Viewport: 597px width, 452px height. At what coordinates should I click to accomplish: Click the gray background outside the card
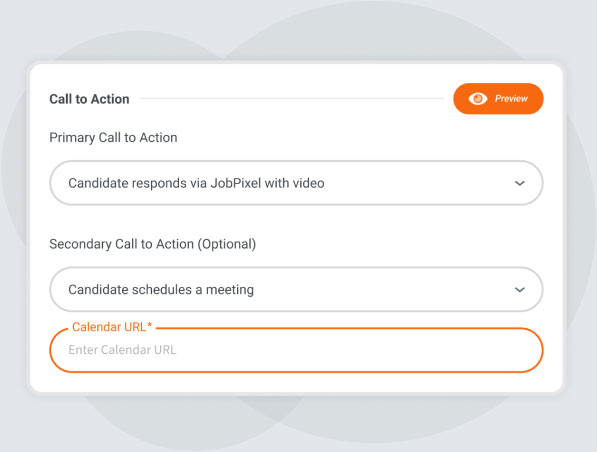point(297,30)
